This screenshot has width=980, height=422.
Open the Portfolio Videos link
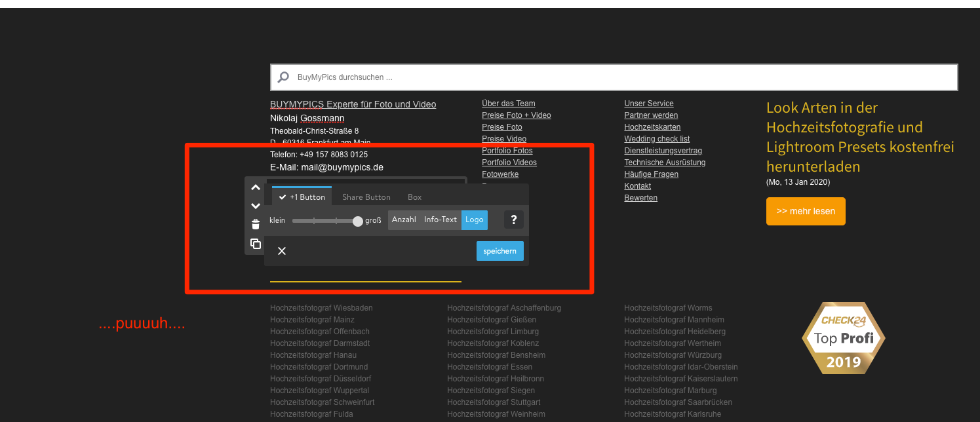509,163
